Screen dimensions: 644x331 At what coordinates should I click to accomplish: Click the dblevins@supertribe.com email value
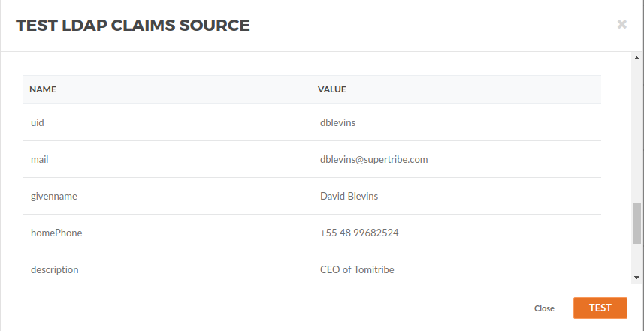(373, 159)
